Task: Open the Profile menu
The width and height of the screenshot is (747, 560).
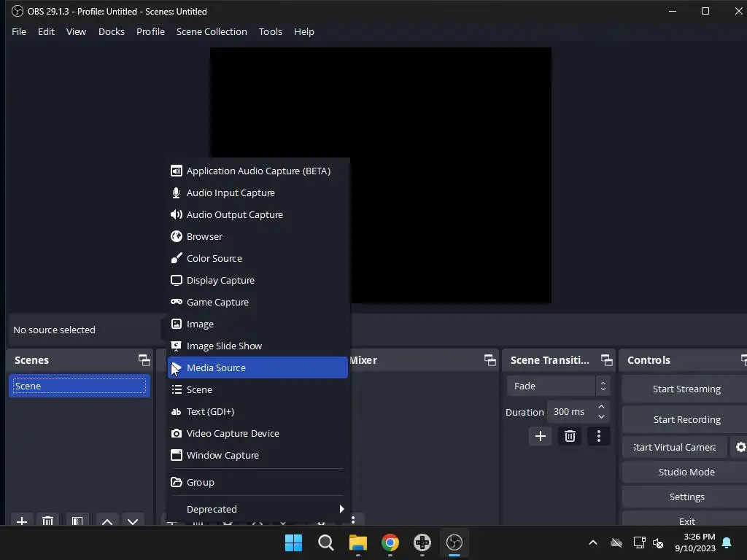Action: point(150,32)
